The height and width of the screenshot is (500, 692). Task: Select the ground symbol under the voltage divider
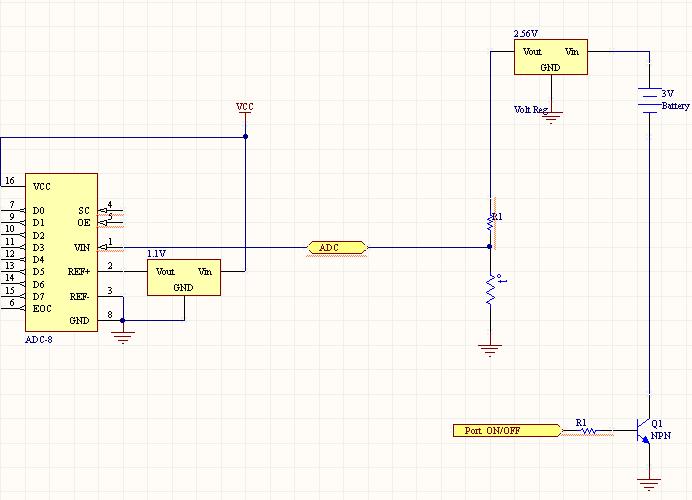(x=490, y=350)
